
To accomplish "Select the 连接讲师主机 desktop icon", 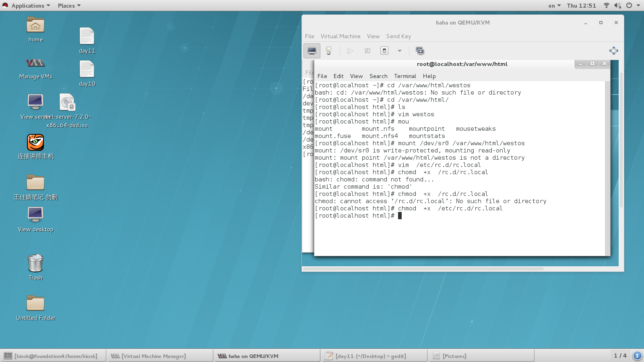I will [x=35, y=147].
